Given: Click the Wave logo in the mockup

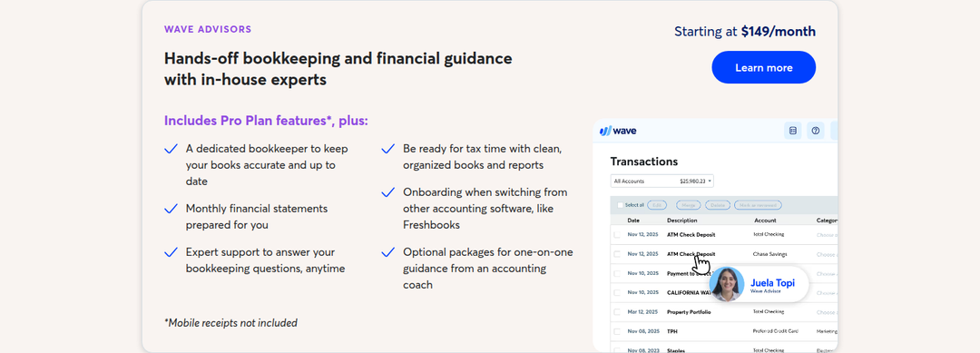Looking at the screenshot, I should 618,132.
